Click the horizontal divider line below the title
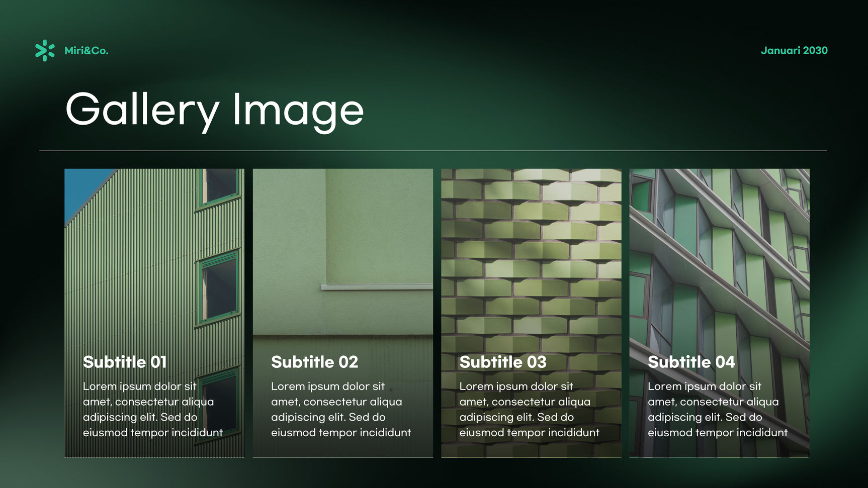Screen dimensions: 868x488 [x=433, y=151]
